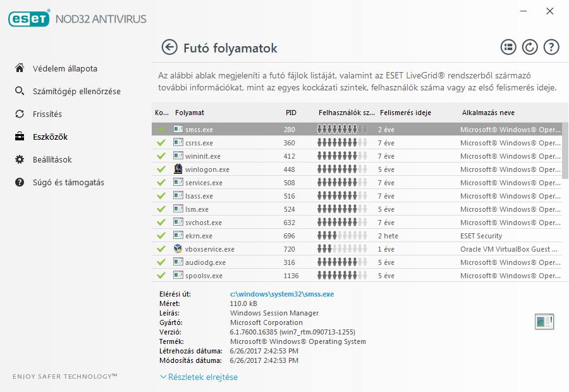Click the ESET Security application name
The image size is (569, 392).
tap(481, 236)
